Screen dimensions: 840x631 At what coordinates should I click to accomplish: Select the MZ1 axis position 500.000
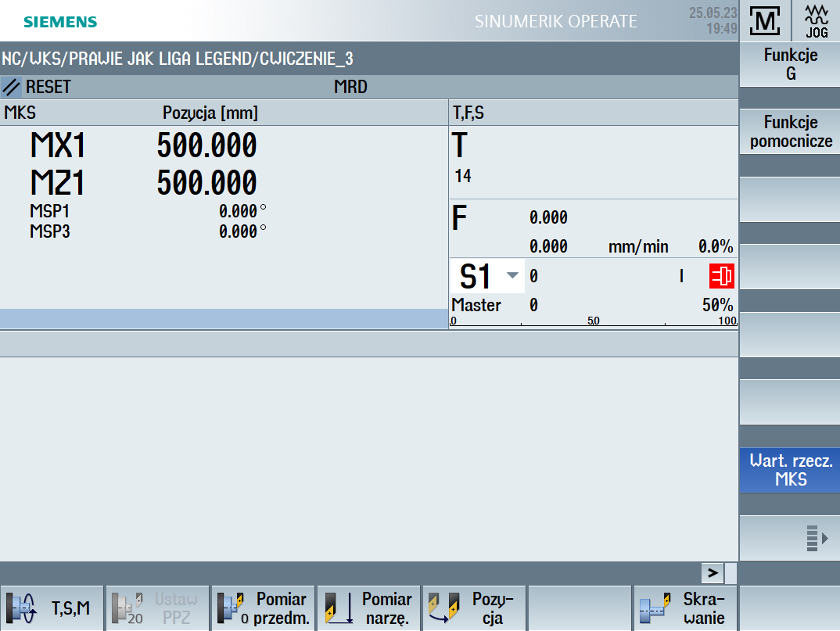point(206,183)
